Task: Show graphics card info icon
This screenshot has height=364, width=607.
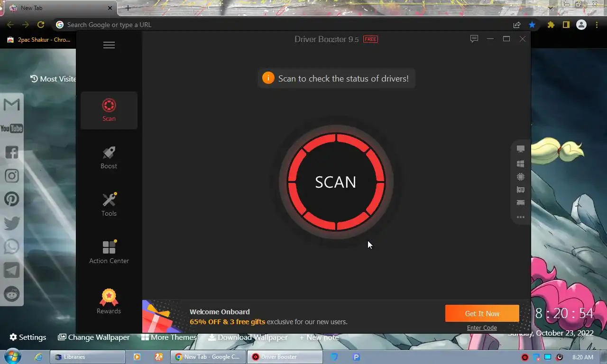Action: point(521,190)
